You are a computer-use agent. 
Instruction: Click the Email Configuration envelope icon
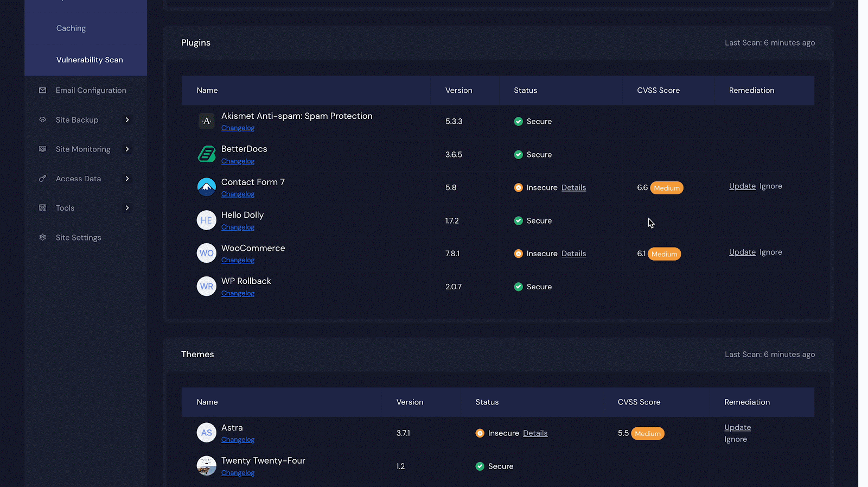43,90
